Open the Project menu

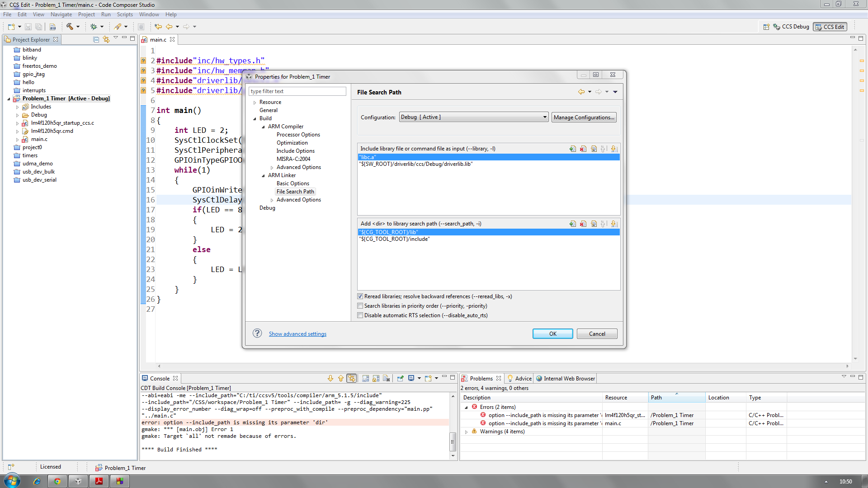(86, 14)
